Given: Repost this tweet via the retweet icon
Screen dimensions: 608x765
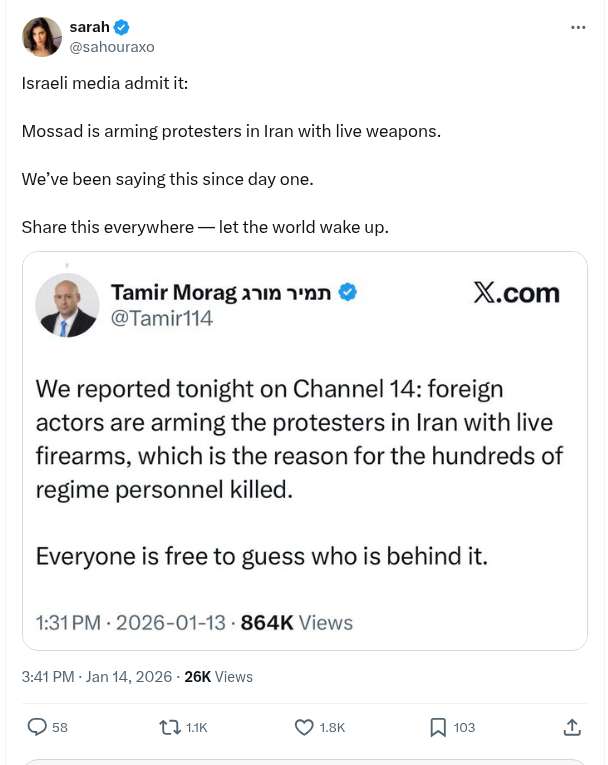Looking at the screenshot, I should 170,727.
